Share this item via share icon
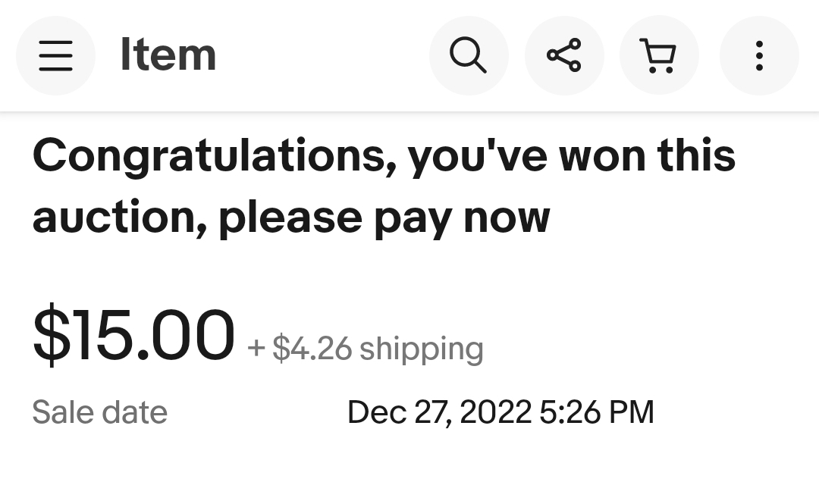Viewport: 819px width, 504px height. [564, 55]
